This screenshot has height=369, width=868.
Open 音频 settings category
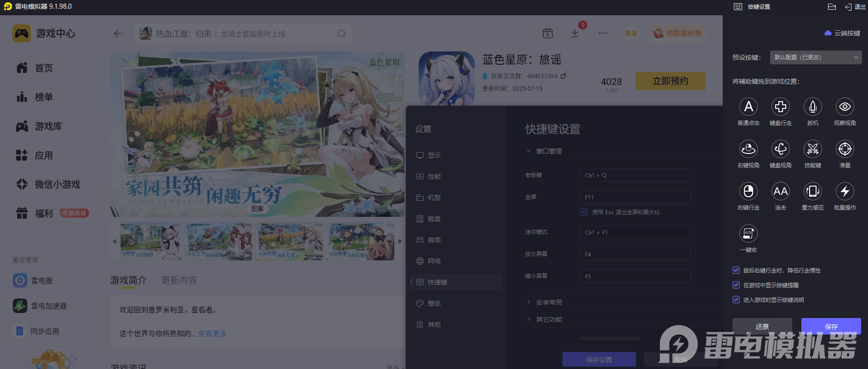[456, 240]
